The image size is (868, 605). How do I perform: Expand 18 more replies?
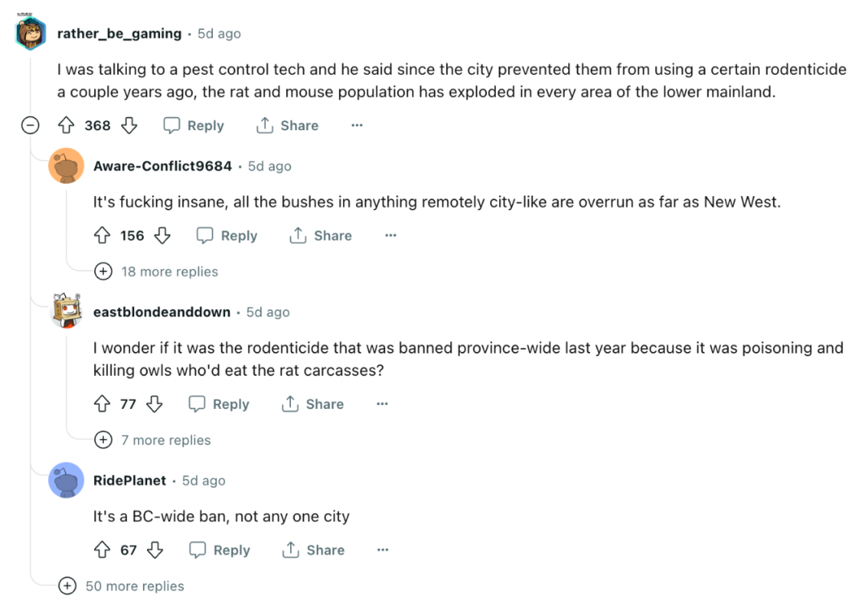pyautogui.click(x=157, y=272)
